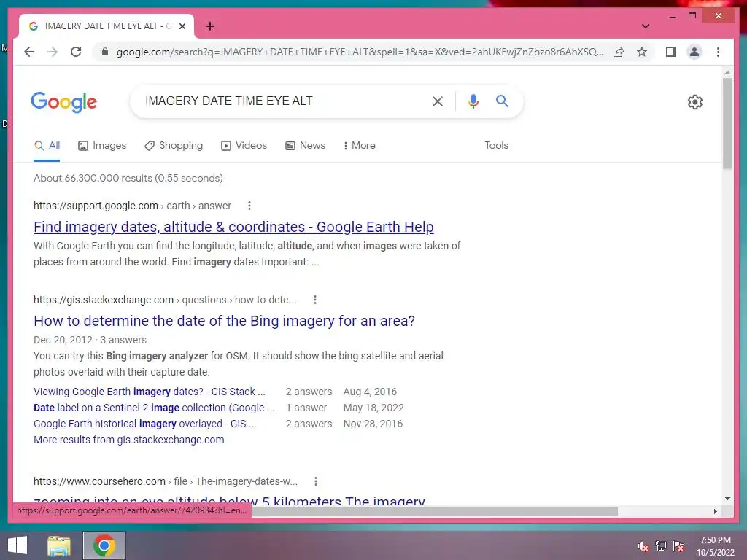Open How to determine Bing imagery date link
747x560 pixels.
224,321
